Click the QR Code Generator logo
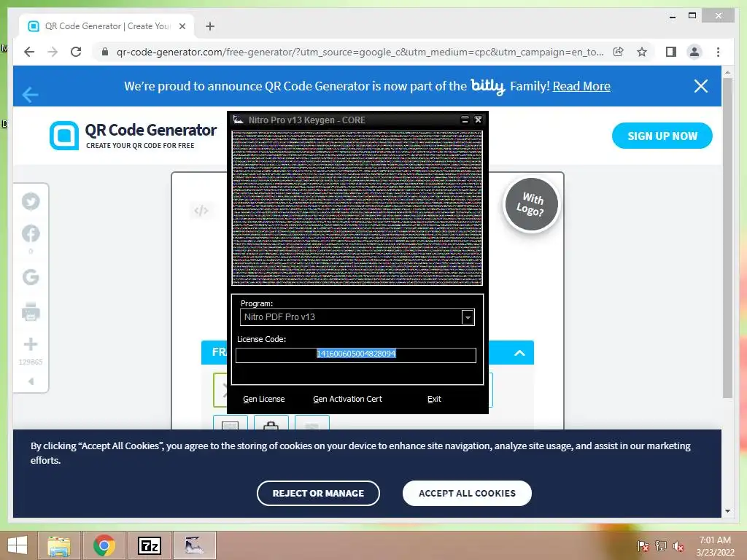The height and width of the screenshot is (560, 747). coord(133,135)
